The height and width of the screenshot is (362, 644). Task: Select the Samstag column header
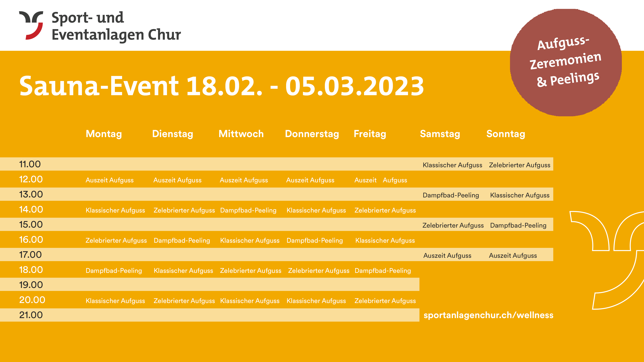coord(440,134)
